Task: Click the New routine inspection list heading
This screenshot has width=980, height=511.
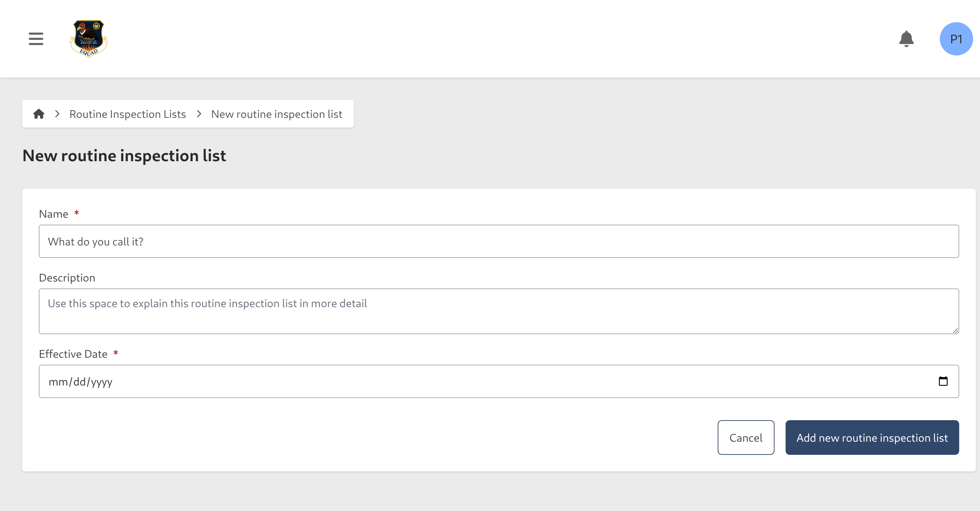Action: (124, 156)
